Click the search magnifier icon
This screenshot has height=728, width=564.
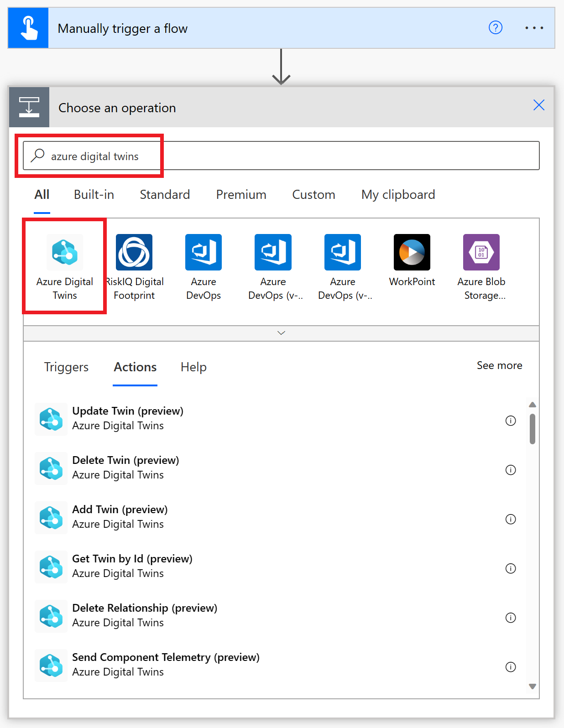[x=37, y=156]
